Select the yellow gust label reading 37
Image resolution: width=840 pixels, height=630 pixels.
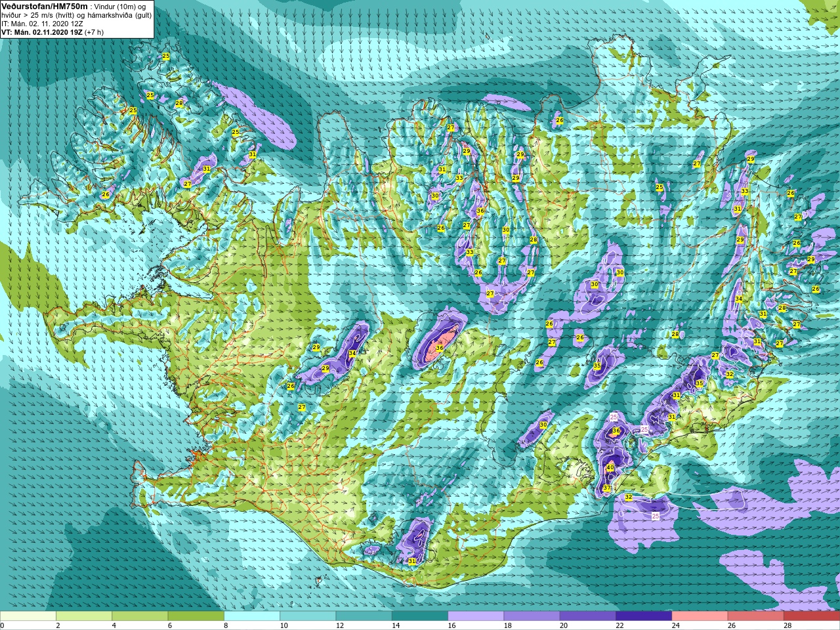click(606, 488)
